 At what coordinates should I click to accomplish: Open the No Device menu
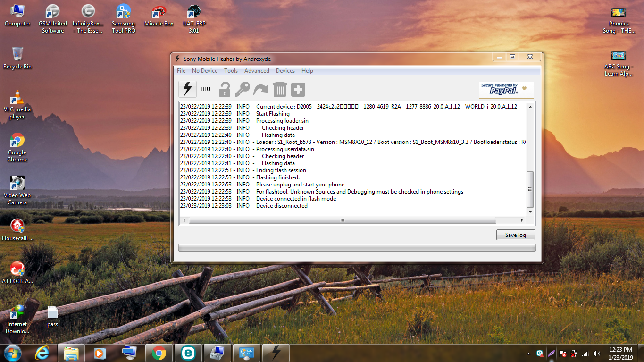click(205, 71)
